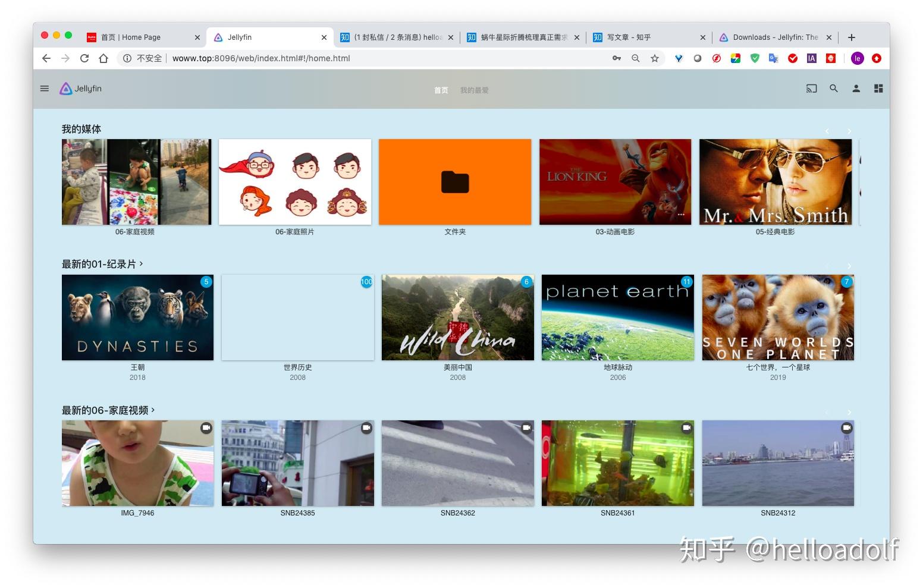The height and width of the screenshot is (588, 923).
Task: Open saved password key icon
Action: [x=617, y=58]
